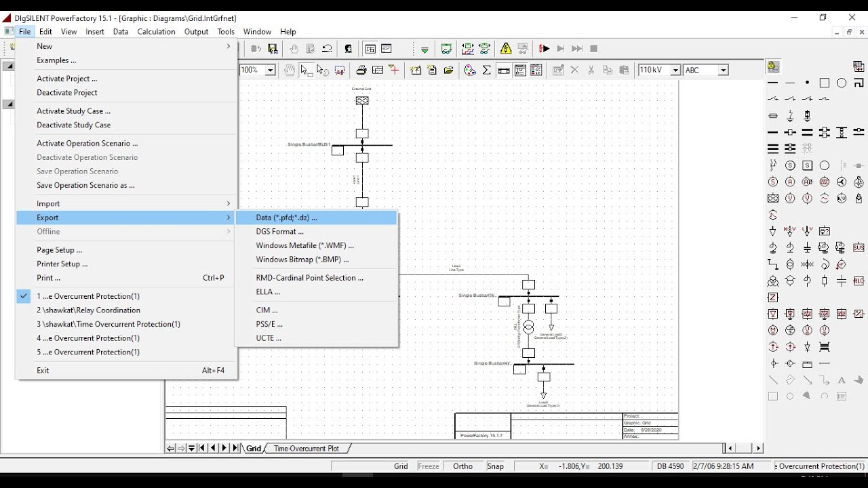
Task: Click the load flow calculation icon with glasses
Action: [x=446, y=49]
